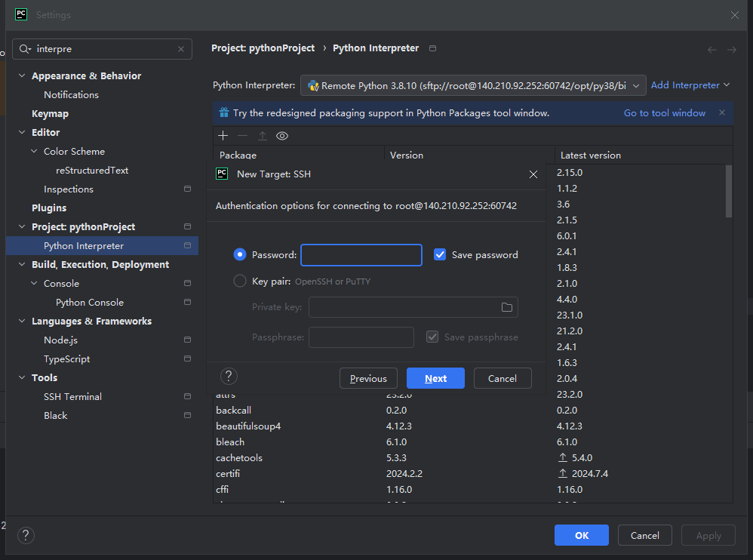The height and width of the screenshot is (560, 753).
Task: Click OK in the Settings window
Action: pos(582,535)
